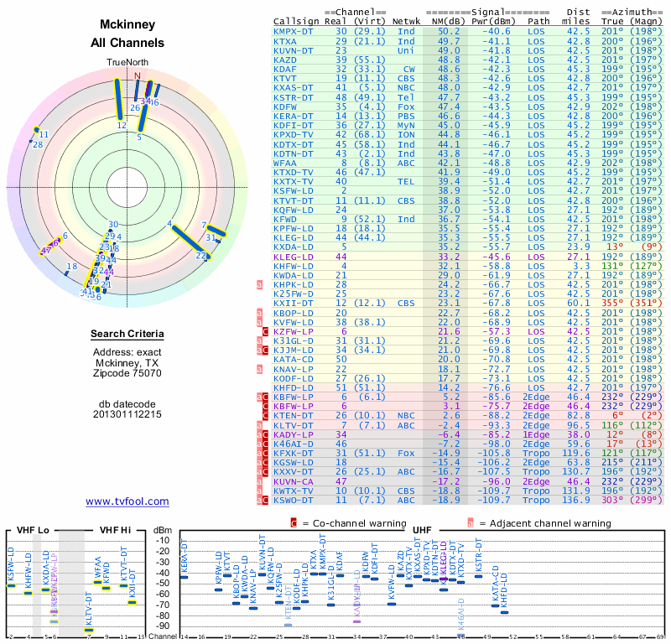Image resolution: width=671 pixels, height=644 pixels.
Task: Click the db datecode 201301112215 value
Action: point(127,414)
